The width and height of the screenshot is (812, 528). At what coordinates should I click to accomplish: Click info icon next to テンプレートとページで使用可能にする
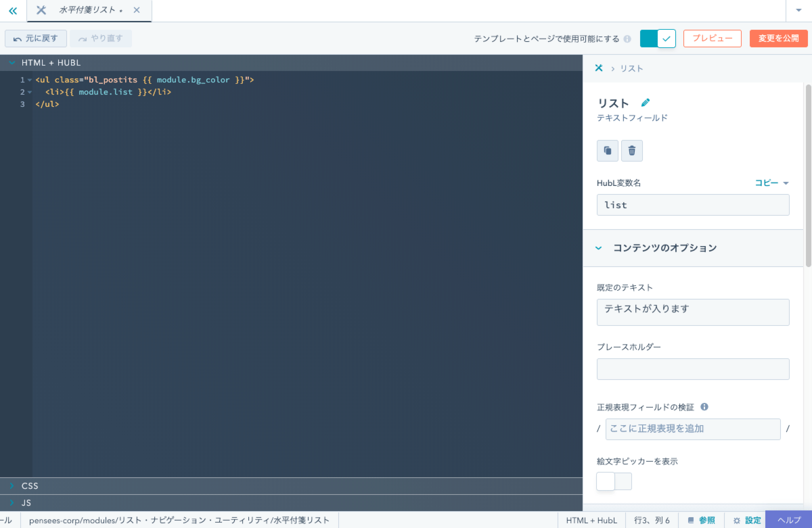pos(627,39)
